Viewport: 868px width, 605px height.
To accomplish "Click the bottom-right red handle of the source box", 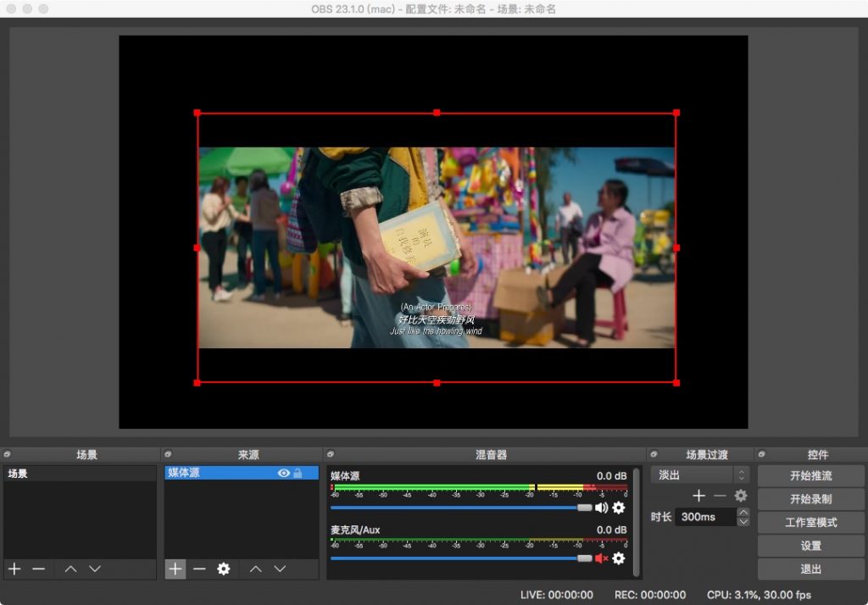I will pyautogui.click(x=676, y=382).
